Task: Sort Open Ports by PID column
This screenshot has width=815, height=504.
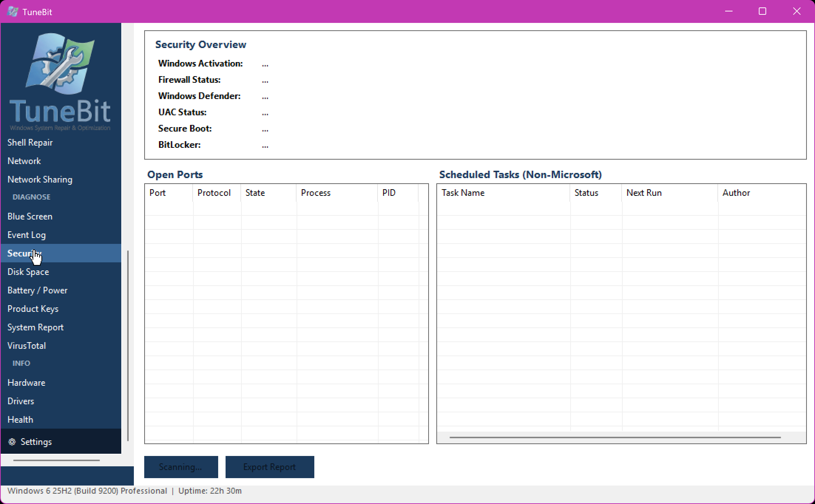Action: click(398, 193)
